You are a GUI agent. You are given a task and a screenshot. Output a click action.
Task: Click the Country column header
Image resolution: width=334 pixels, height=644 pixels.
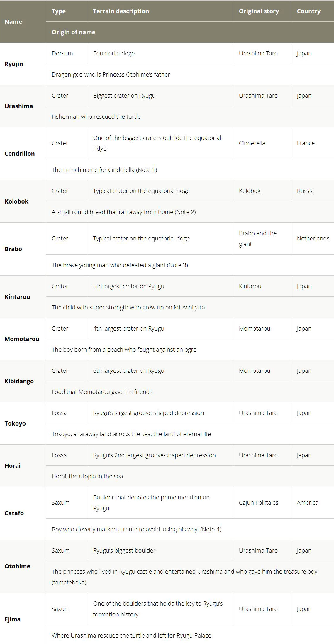[x=308, y=11]
